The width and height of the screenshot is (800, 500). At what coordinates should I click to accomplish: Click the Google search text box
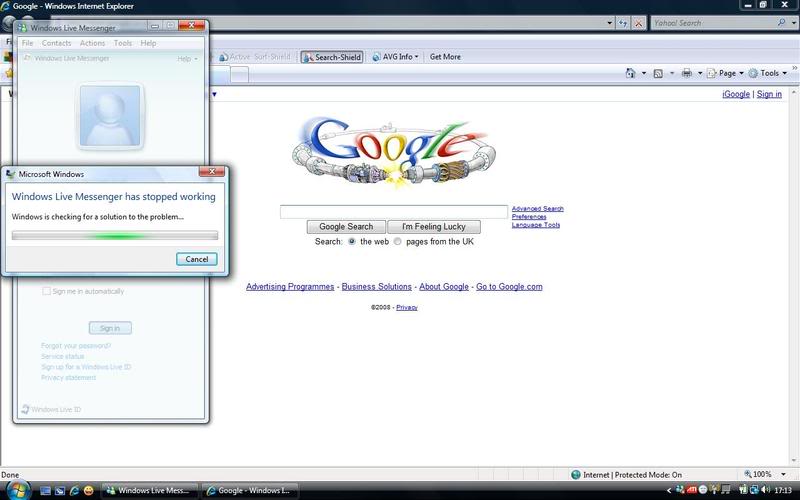394,211
